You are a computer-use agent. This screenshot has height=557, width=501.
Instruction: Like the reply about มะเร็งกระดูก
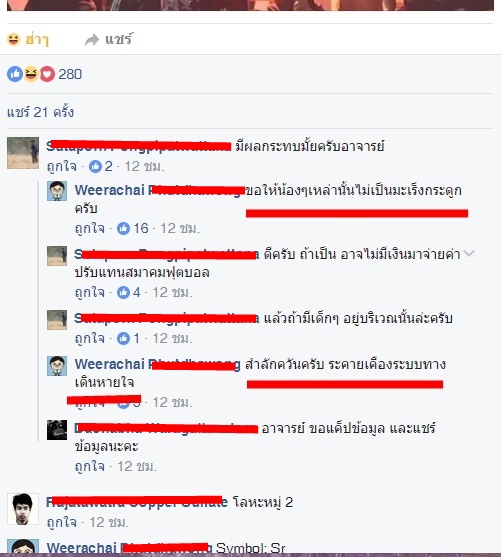(90, 228)
